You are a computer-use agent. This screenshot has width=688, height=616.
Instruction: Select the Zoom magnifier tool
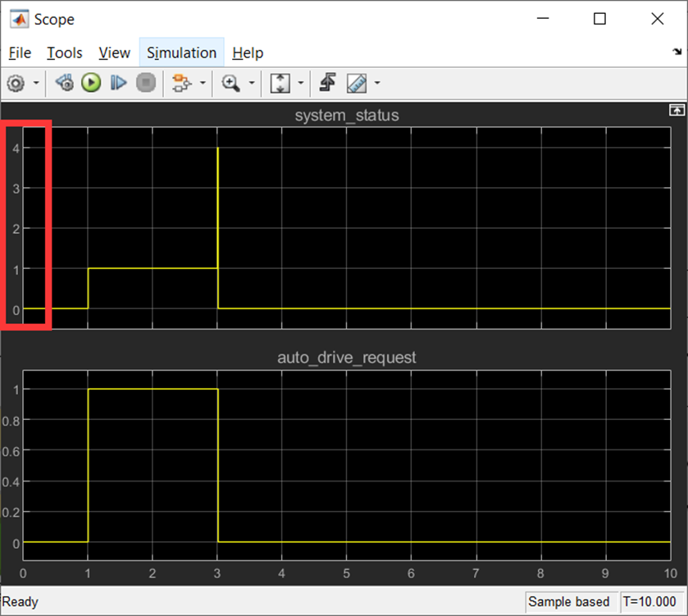pos(230,83)
